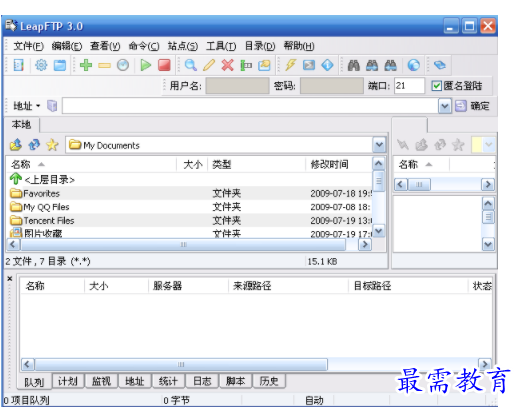Click the 确定 confirm button
Viewport: 519px width, 412px height.
pos(472,106)
